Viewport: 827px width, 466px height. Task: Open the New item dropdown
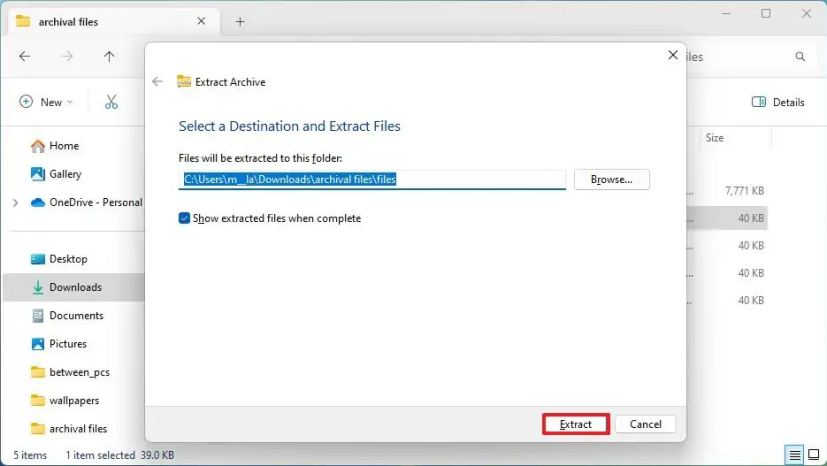(x=46, y=102)
